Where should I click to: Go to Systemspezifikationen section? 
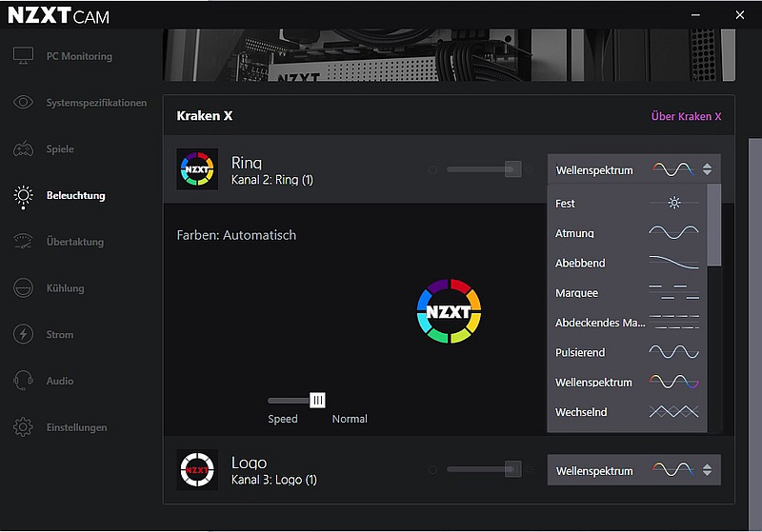[96, 103]
